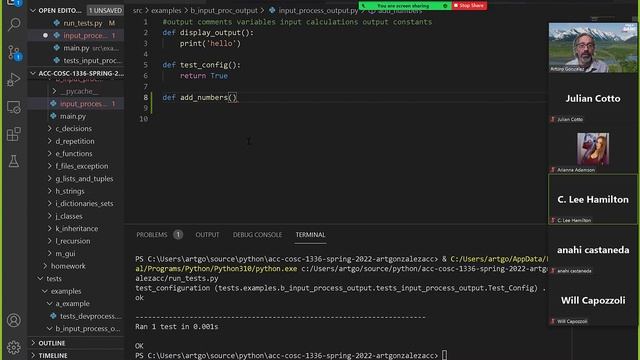Screen dimensions: 640x360
Task: Click the Problems count badge
Action: click(x=178, y=235)
